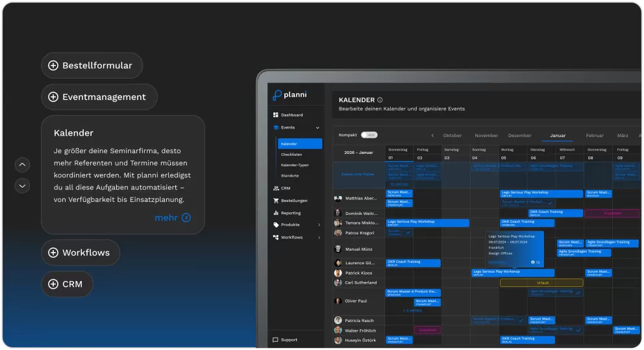Click Tamara Misklo... avatar photo
Screen dimensions: 644x350
click(x=338, y=223)
